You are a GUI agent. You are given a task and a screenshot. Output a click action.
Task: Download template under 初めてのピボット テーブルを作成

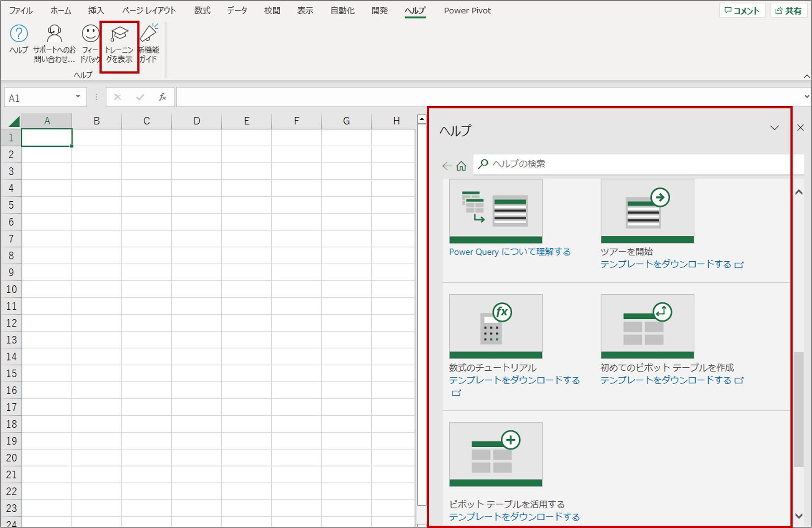[x=672, y=380]
